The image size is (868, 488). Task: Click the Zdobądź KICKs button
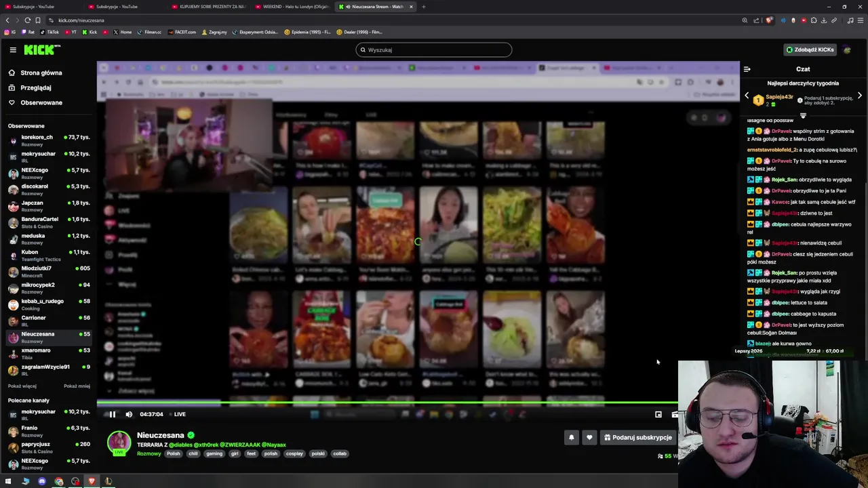(810, 49)
